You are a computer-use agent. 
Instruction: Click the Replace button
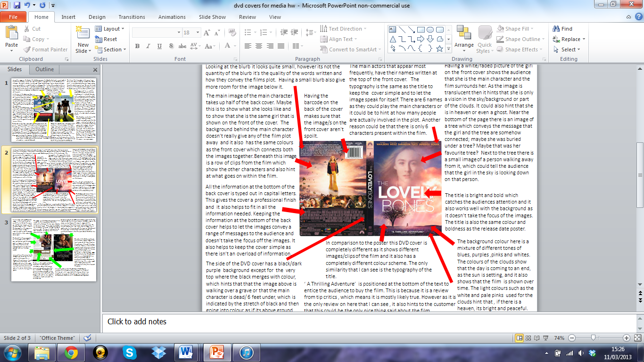[x=569, y=39]
